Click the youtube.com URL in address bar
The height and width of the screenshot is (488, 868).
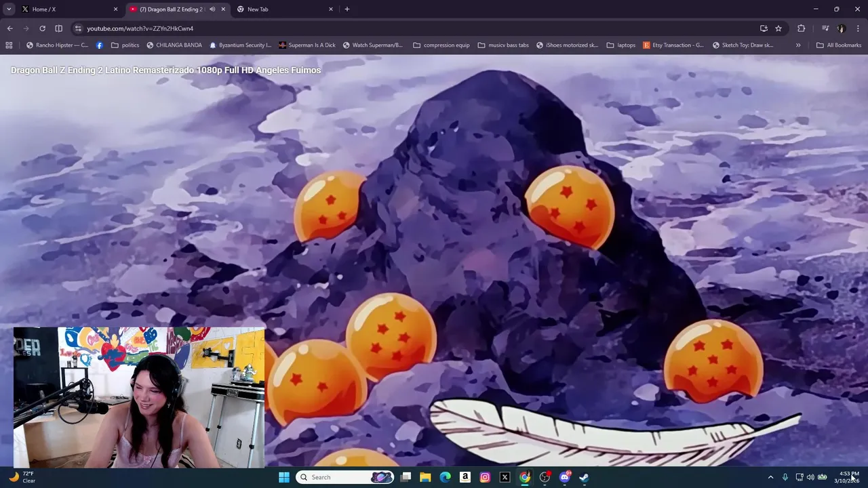[x=140, y=28]
